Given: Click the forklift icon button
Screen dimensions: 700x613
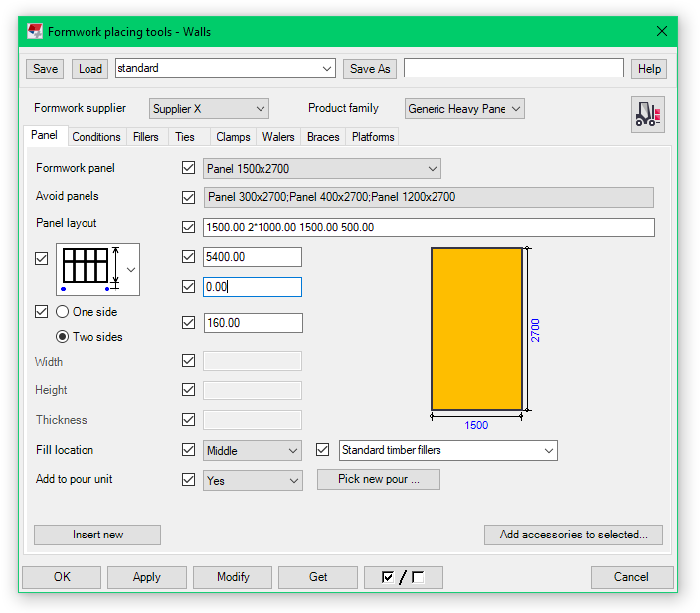Looking at the screenshot, I should pyautogui.click(x=648, y=114).
